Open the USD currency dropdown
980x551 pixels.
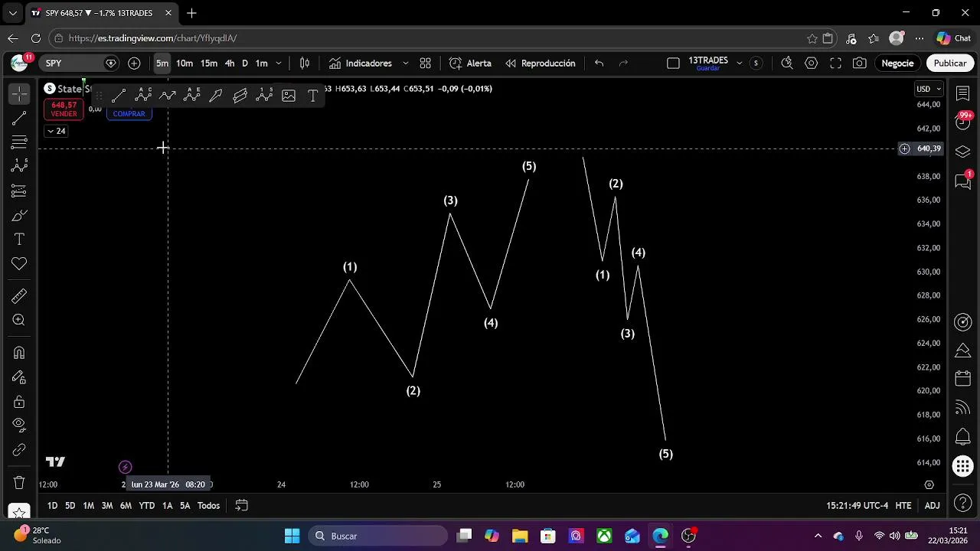point(929,89)
